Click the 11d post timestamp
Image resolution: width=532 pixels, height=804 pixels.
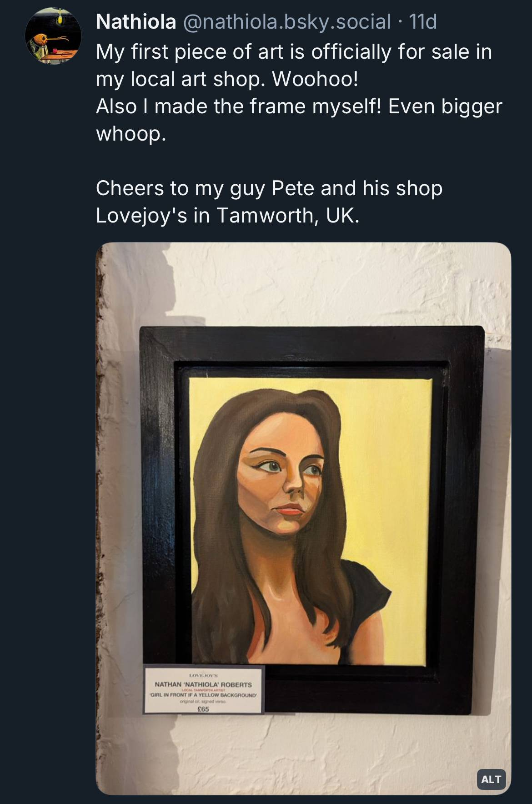(423, 21)
